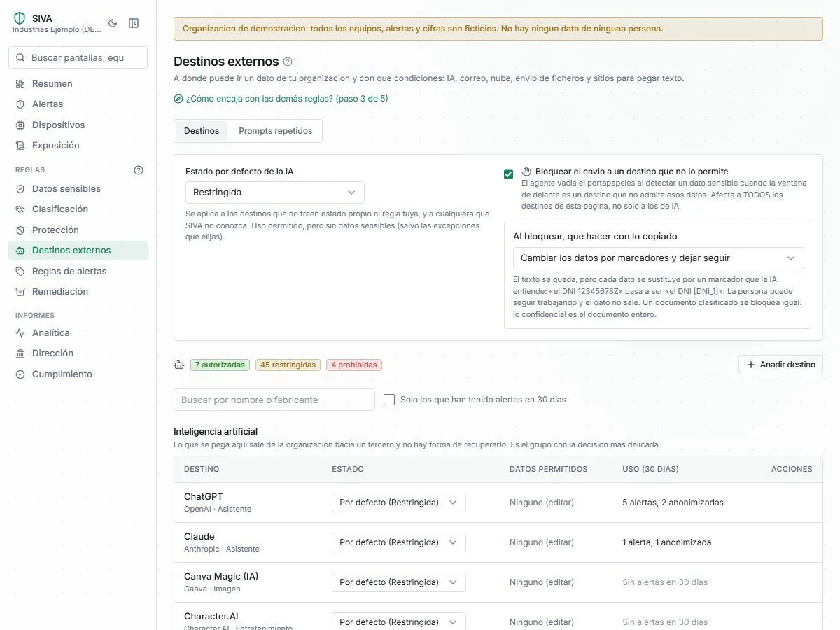The width and height of the screenshot is (840, 630).
Task: Click the 4 prohibidas badge
Action: click(x=354, y=365)
